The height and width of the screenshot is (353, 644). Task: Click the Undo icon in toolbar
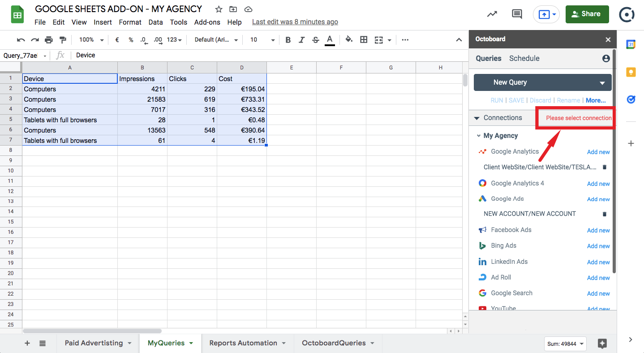click(21, 40)
